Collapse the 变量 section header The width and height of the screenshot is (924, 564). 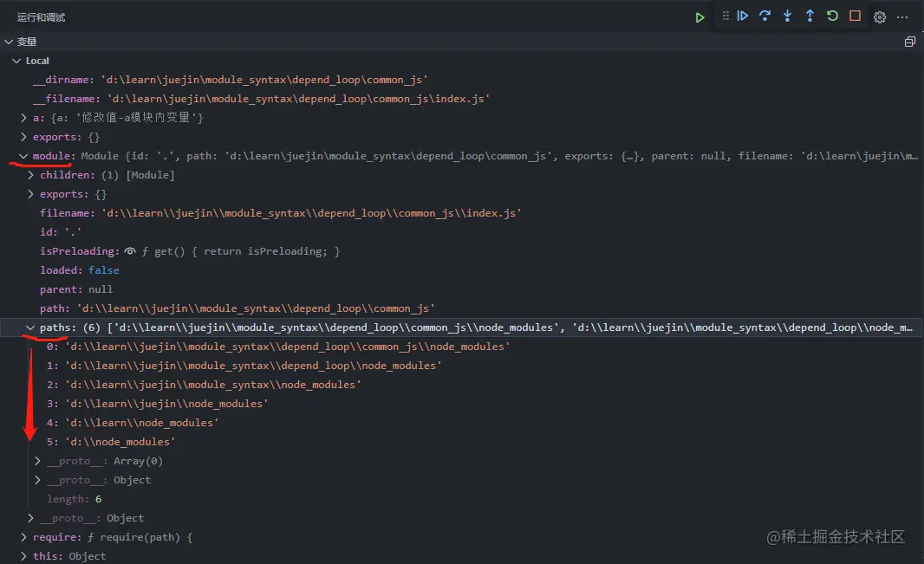[x=9, y=42]
